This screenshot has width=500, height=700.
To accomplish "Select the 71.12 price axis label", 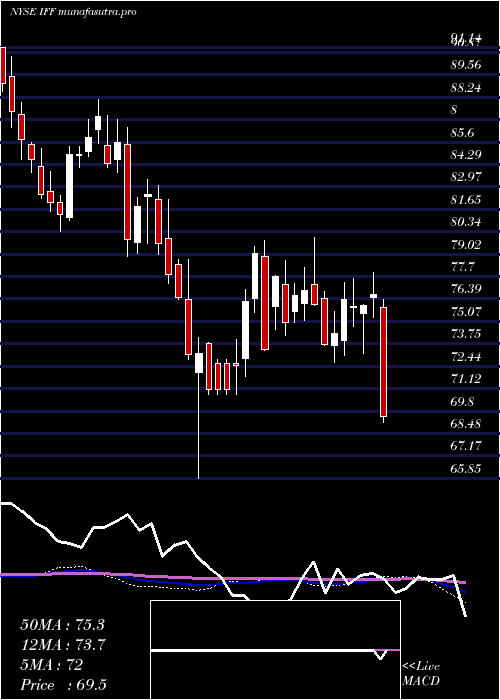I will click(x=466, y=379).
